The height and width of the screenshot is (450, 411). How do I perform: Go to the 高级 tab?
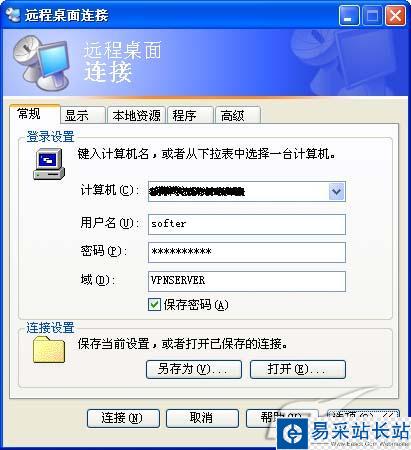(238, 116)
